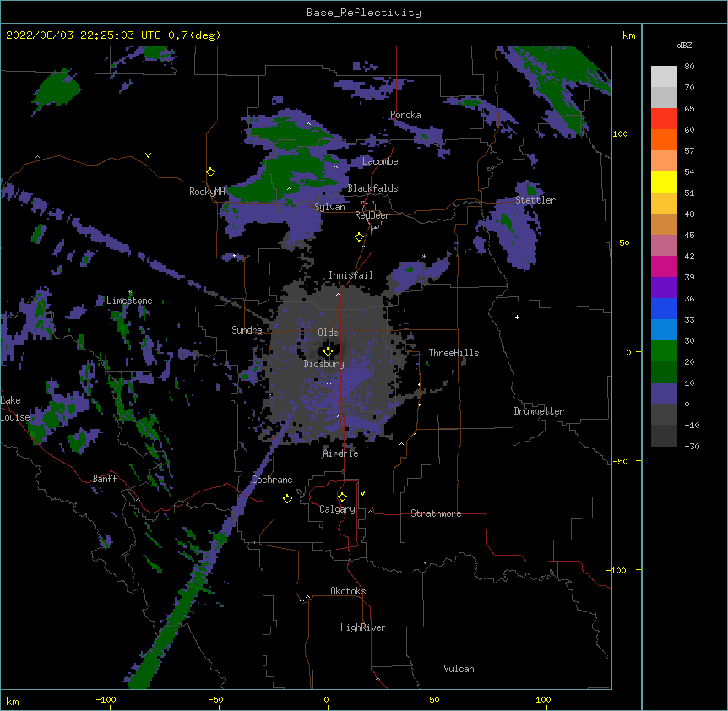
Task: Click the 45 value on the dBZ scale
Action: click(x=689, y=236)
